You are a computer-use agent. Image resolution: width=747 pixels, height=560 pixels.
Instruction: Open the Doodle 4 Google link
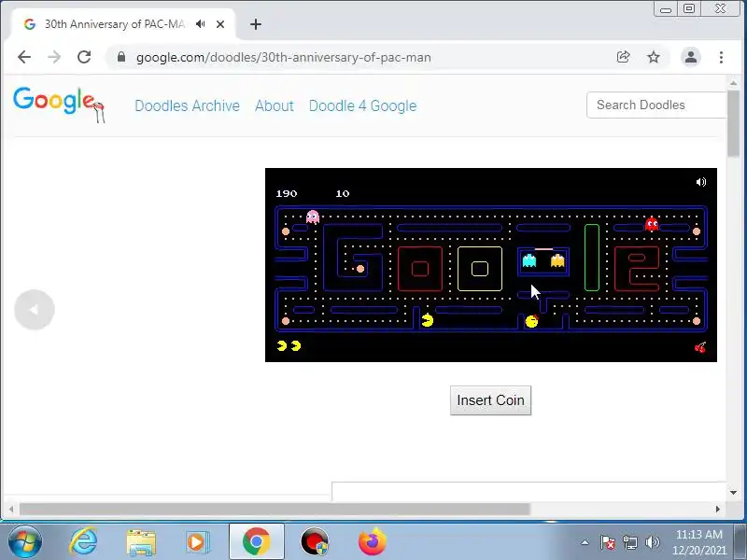[x=362, y=105]
